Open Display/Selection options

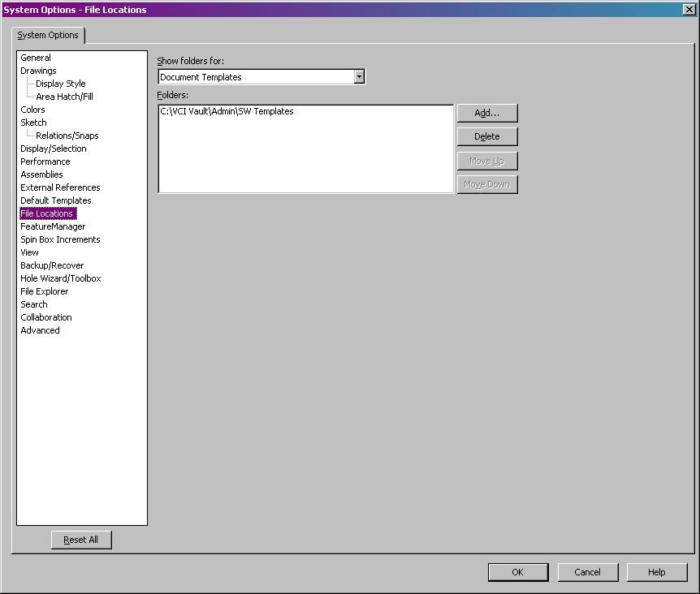54,148
